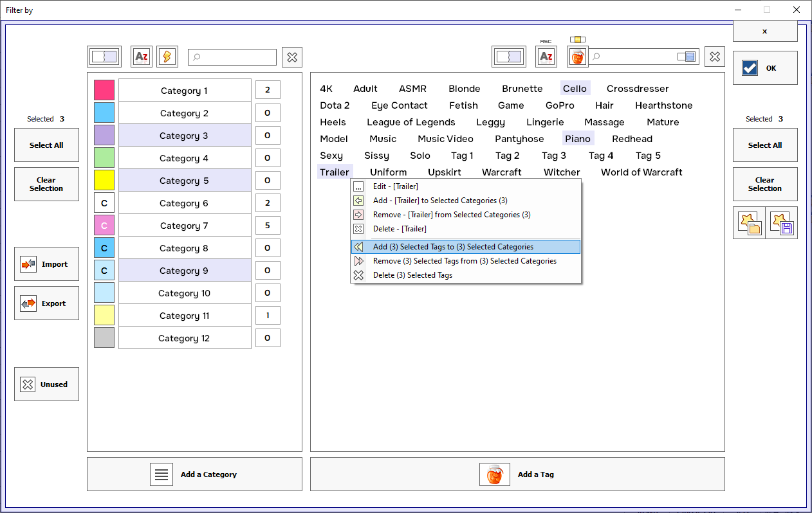This screenshot has width=812, height=513.
Task: Choose Remove - [Trailer] from Selected Categories
Action: pos(466,215)
